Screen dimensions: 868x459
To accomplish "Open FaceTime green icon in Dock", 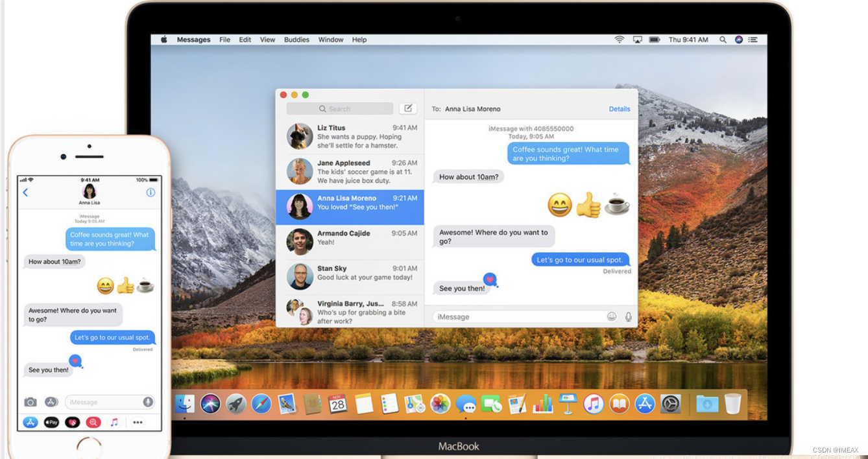I will (x=492, y=404).
